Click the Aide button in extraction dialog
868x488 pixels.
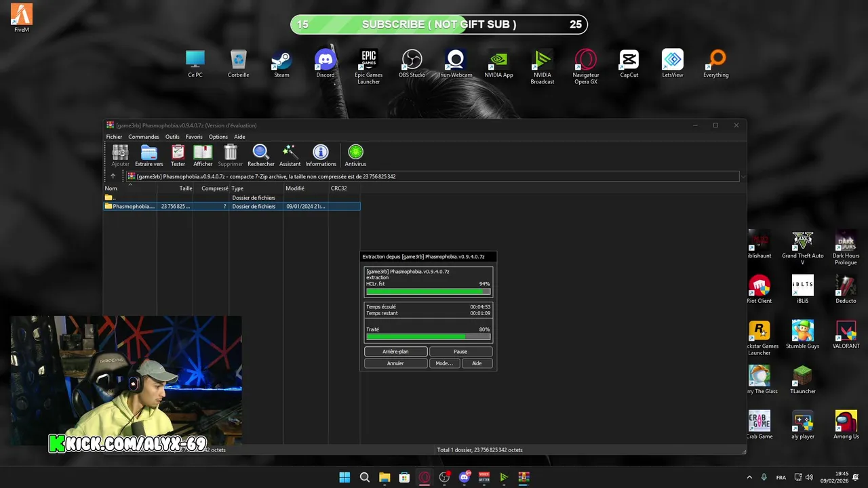(477, 363)
